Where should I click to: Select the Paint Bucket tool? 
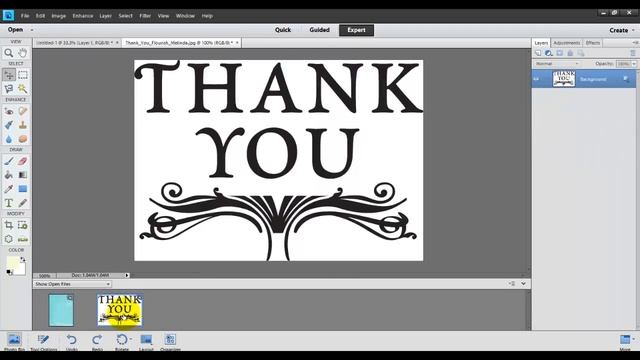[x=9, y=175]
